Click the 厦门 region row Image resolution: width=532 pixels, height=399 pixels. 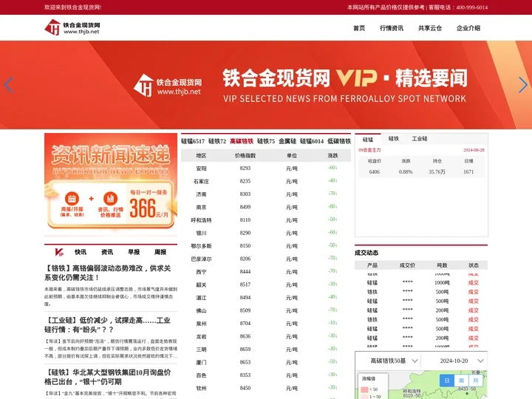(266, 362)
